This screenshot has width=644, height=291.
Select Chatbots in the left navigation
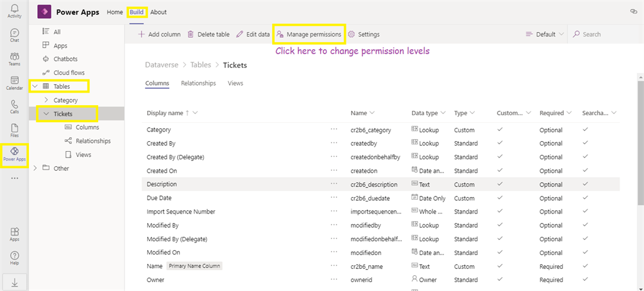(69, 59)
